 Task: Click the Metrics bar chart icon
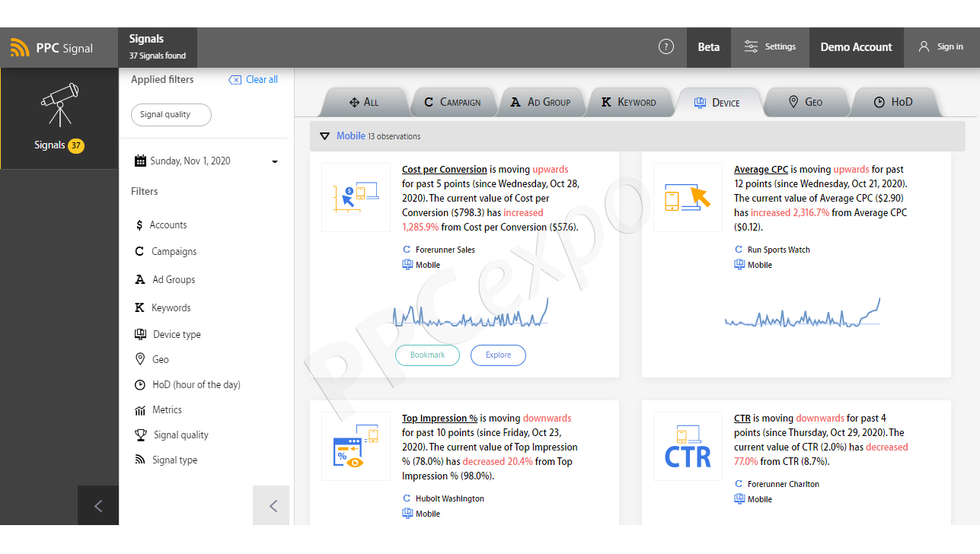pyautogui.click(x=140, y=410)
